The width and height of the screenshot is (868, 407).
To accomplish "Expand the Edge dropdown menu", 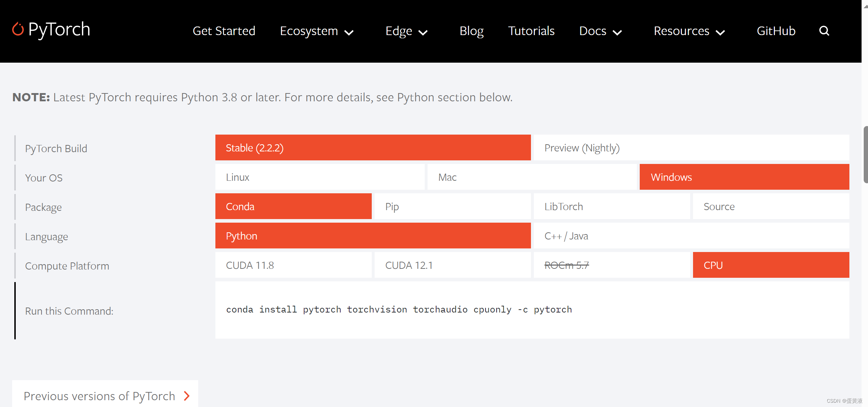I will tap(406, 31).
